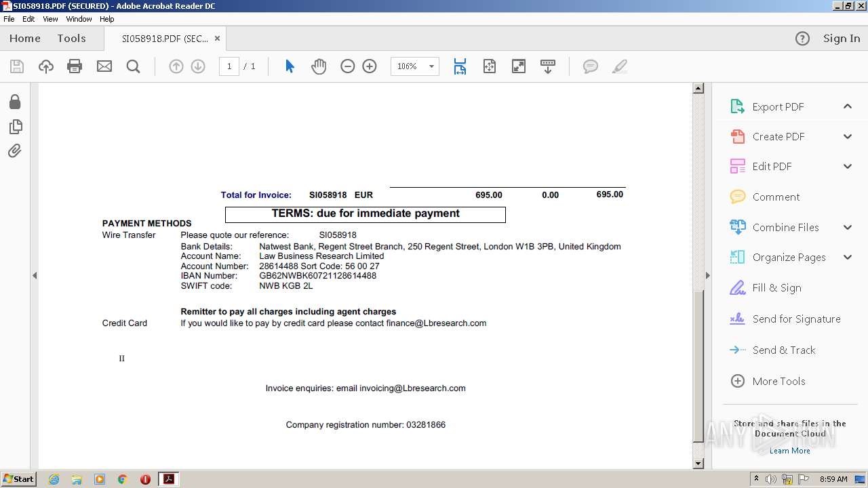The height and width of the screenshot is (488, 868).
Task: Click the Learn More link
Action: 790,451
